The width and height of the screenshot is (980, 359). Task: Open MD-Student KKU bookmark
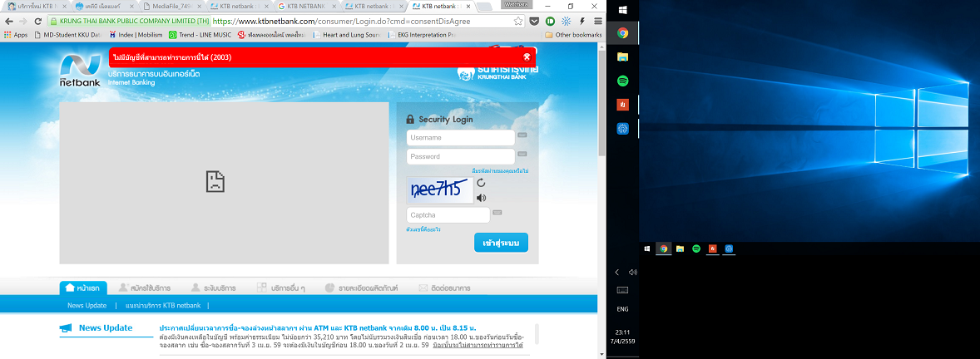(67, 35)
